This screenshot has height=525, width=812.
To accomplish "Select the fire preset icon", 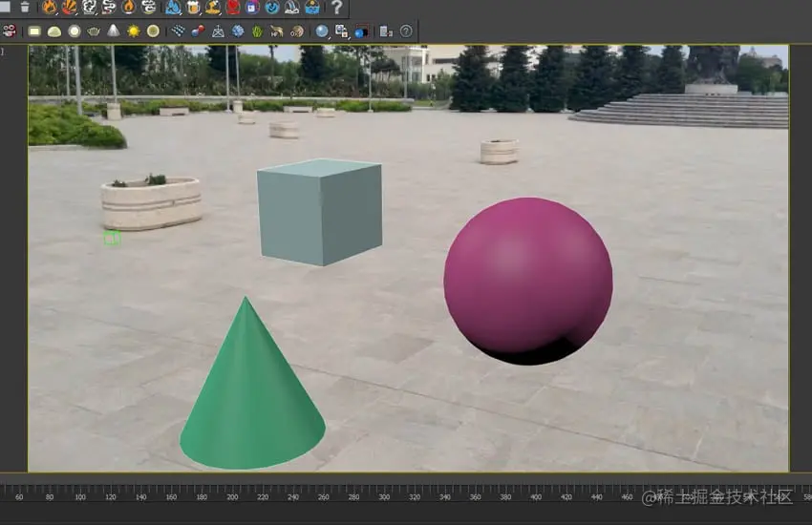I will tap(50, 7).
